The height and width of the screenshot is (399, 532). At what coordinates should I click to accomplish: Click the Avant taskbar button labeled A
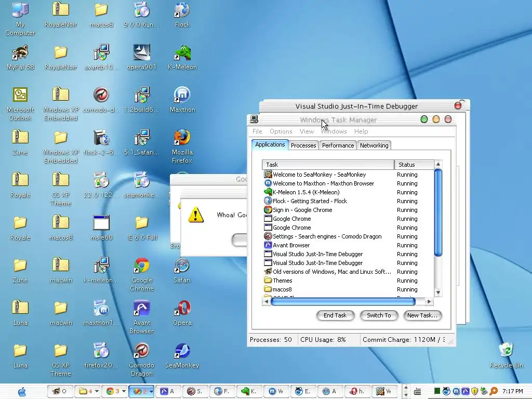click(x=168, y=391)
